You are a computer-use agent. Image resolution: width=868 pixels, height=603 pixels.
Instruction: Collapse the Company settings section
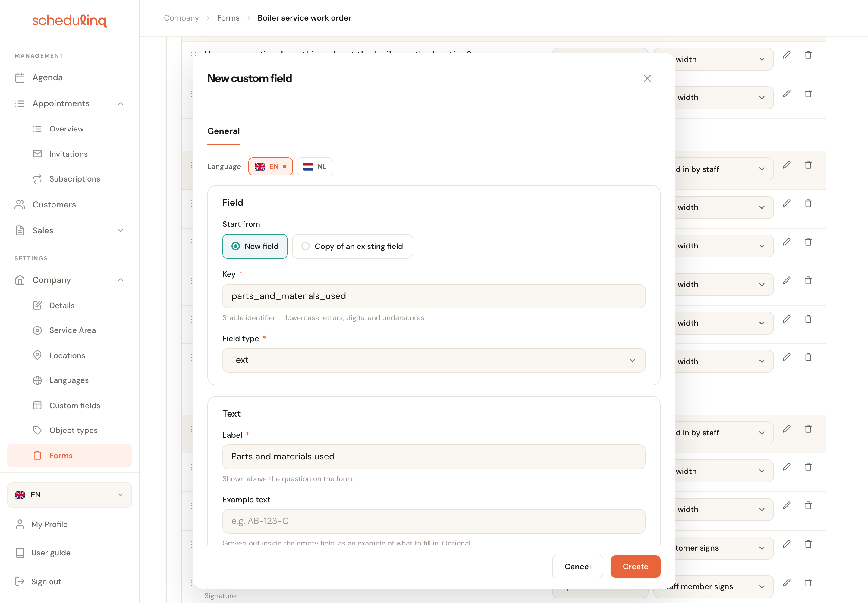coord(121,280)
